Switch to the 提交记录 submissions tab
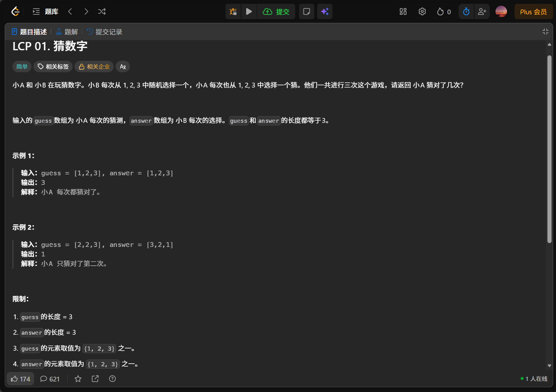This screenshot has height=392, width=556. pyautogui.click(x=104, y=32)
